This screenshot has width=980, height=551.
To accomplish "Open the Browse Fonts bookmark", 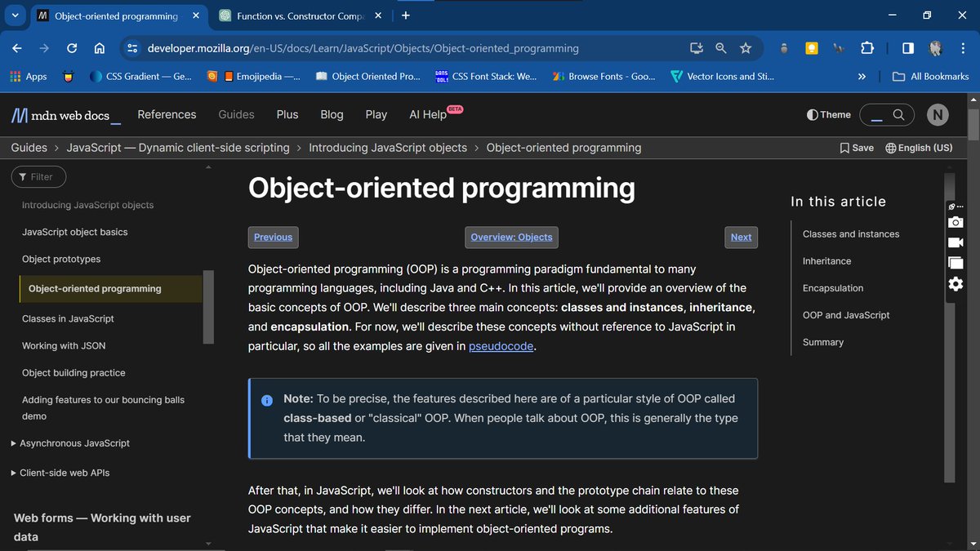I will 604,76.
